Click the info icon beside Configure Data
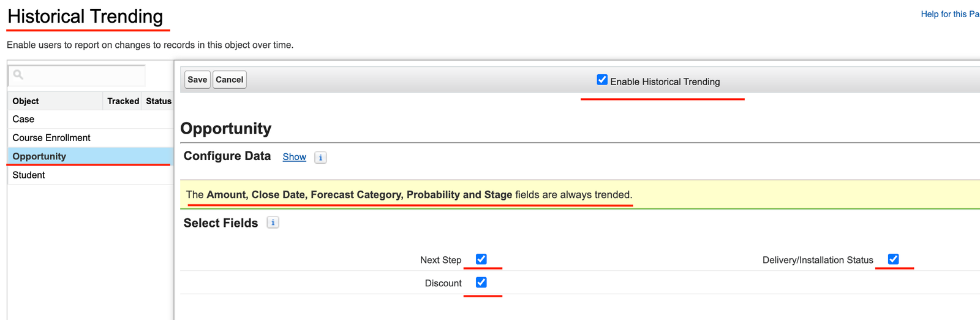Screen dimensions: 980x320 320,158
